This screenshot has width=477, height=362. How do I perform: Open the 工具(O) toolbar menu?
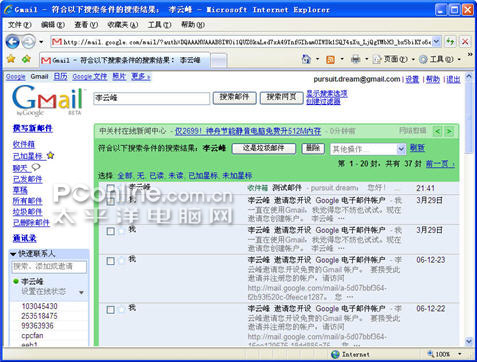(x=439, y=59)
